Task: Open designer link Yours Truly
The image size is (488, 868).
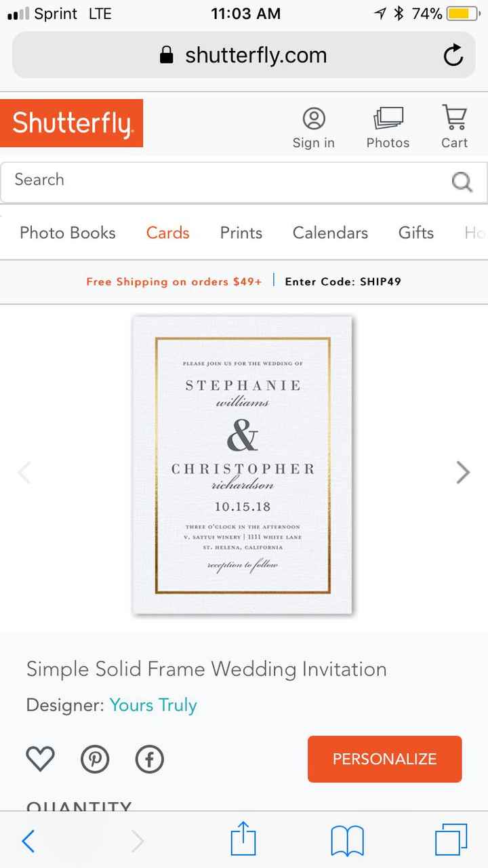Action: tap(152, 705)
